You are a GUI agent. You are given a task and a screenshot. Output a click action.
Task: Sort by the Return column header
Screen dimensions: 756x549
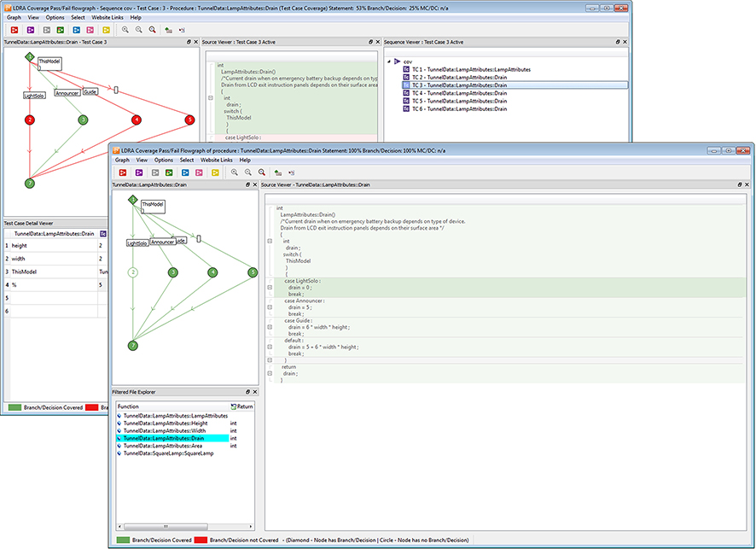point(241,406)
